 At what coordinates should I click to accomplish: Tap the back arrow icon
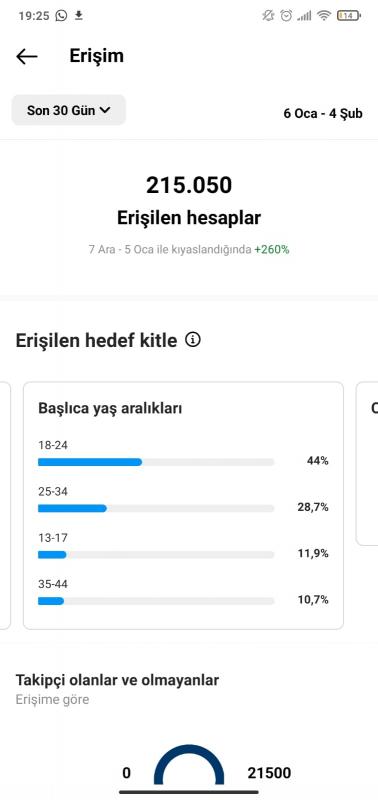coord(27,57)
